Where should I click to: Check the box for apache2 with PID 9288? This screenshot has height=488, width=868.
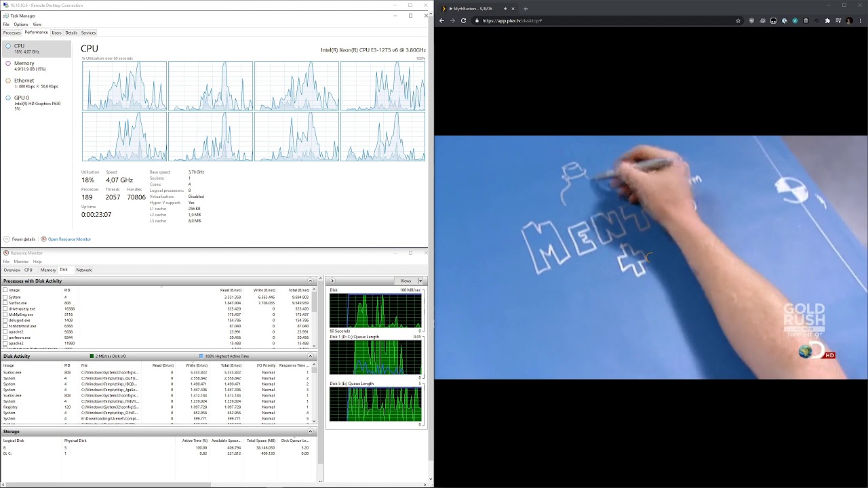coord(5,332)
